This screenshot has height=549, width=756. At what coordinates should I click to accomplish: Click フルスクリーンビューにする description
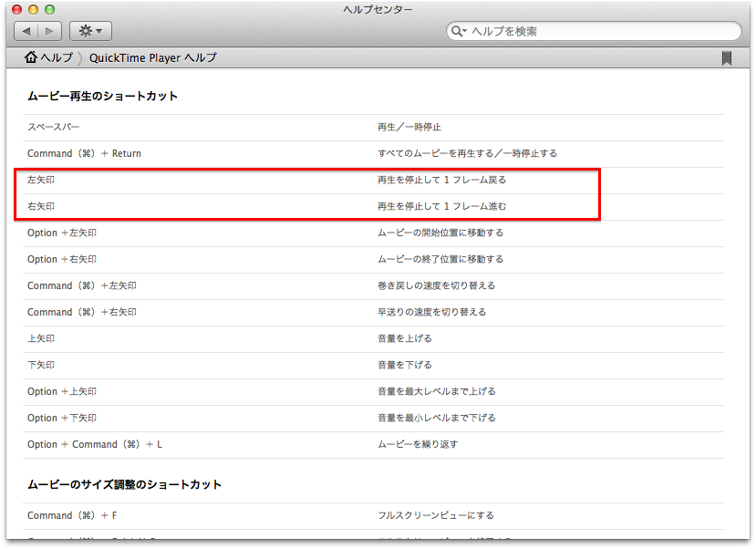point(435,516)
